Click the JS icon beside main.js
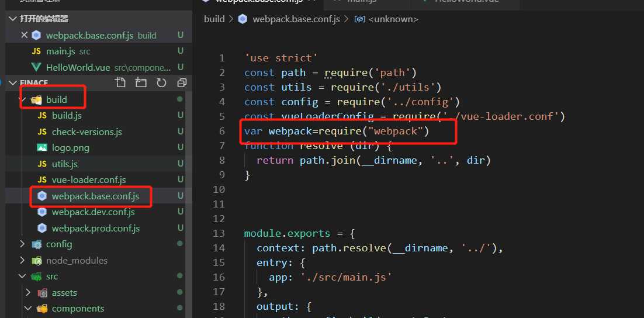This screenshot has width=644, height=318. 36,52
